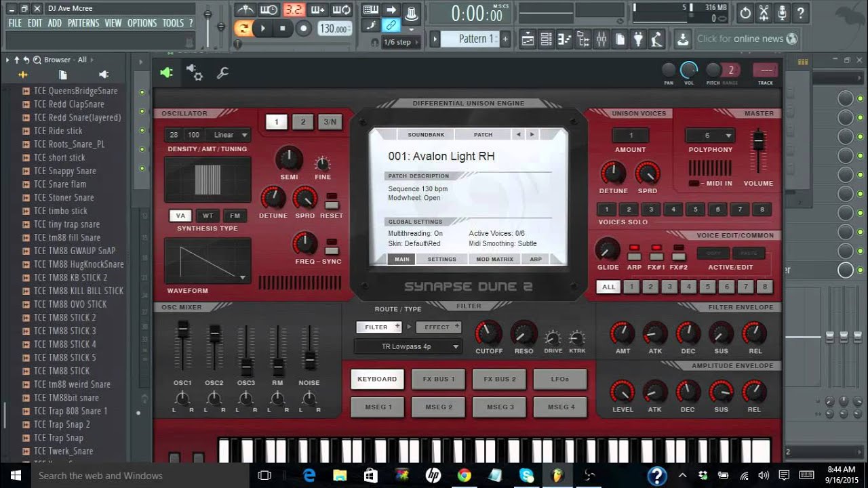Click the SOUNDBANK button
This screenshot has height=488, width=868.
coord(427,134)
